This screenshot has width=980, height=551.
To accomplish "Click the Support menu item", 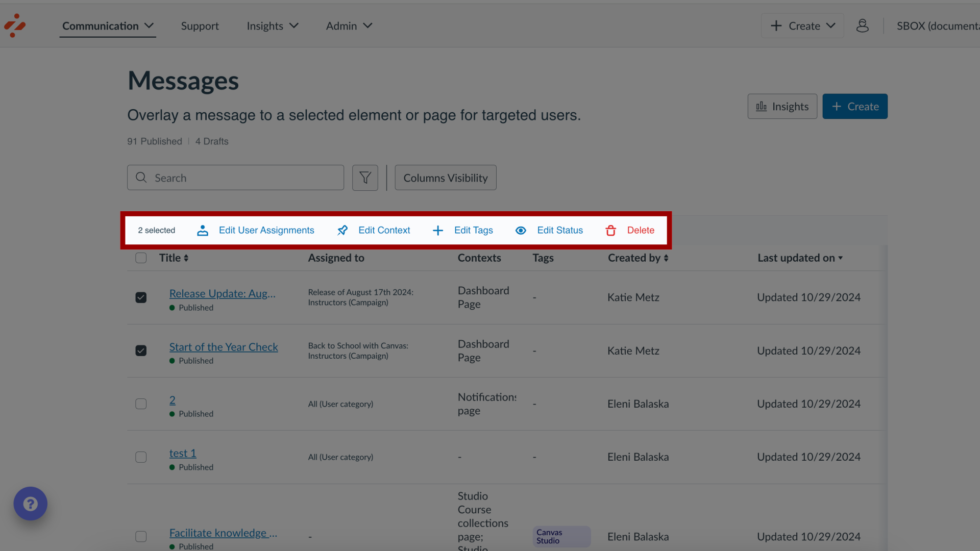I will point(199,26).
